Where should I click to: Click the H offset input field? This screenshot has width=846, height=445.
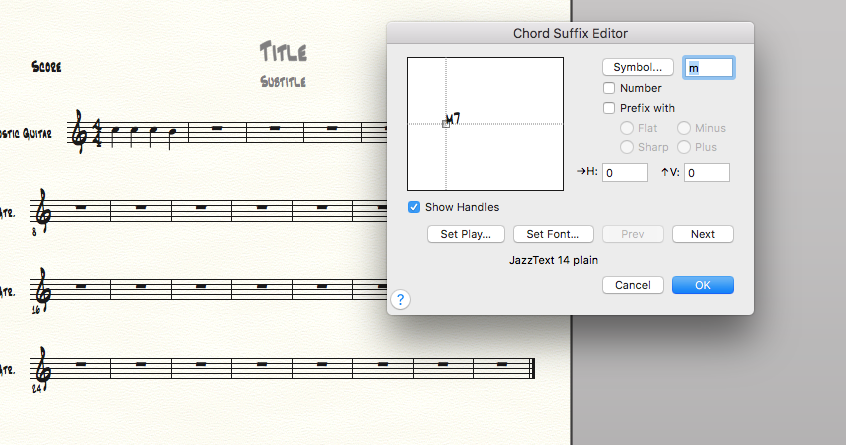(x=626, y=173)
